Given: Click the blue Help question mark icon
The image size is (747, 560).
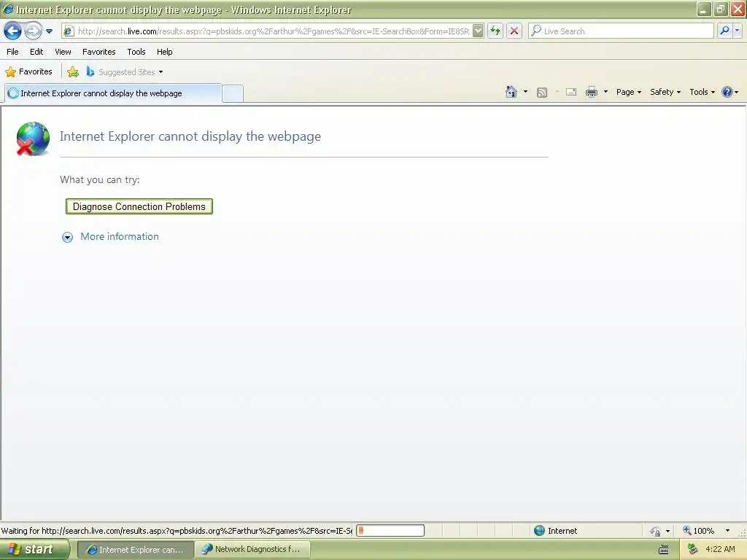Looking at the screenshot, I should coord(727,92).
